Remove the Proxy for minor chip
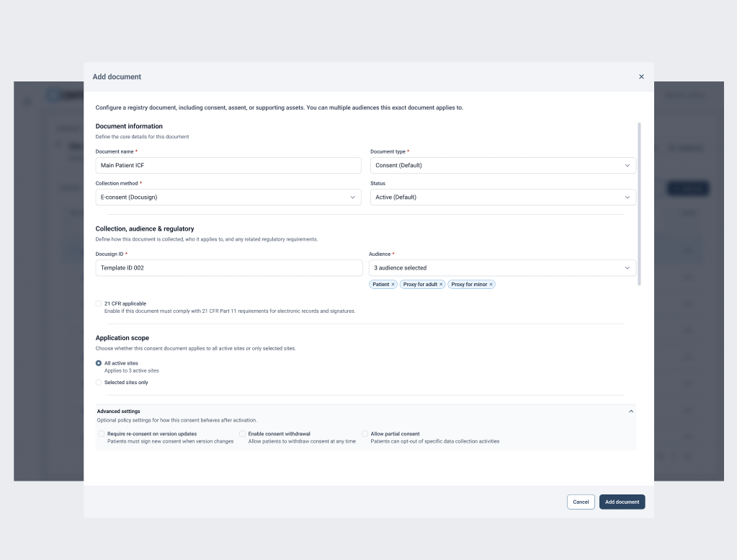The height and width of the screenshot is (560, 737). [x=491, y=285]
